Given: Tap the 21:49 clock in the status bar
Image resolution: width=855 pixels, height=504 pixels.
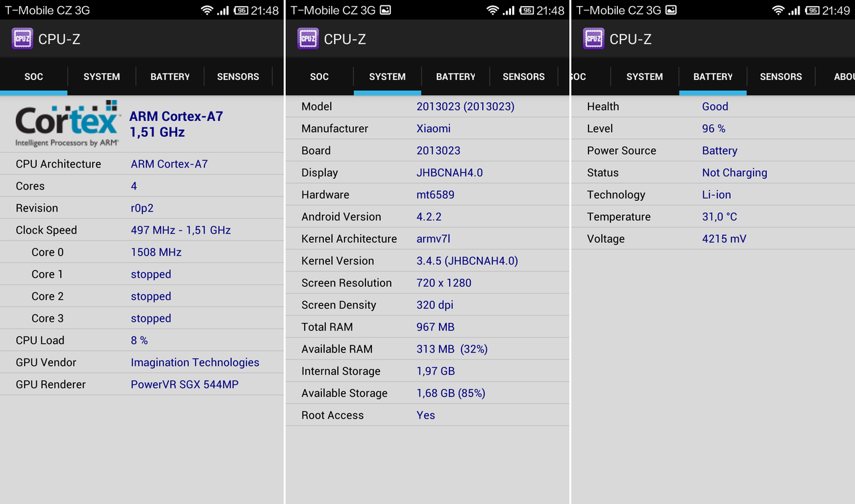Looking at the screenshot, I should click(x=837, y=10).
